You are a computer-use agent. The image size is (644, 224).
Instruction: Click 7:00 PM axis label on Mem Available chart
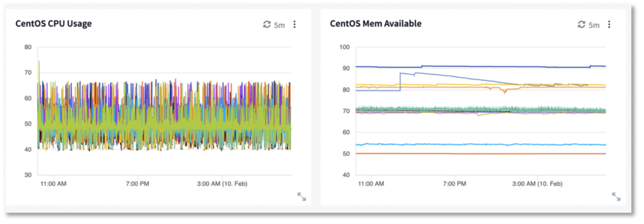click(454, 184)
